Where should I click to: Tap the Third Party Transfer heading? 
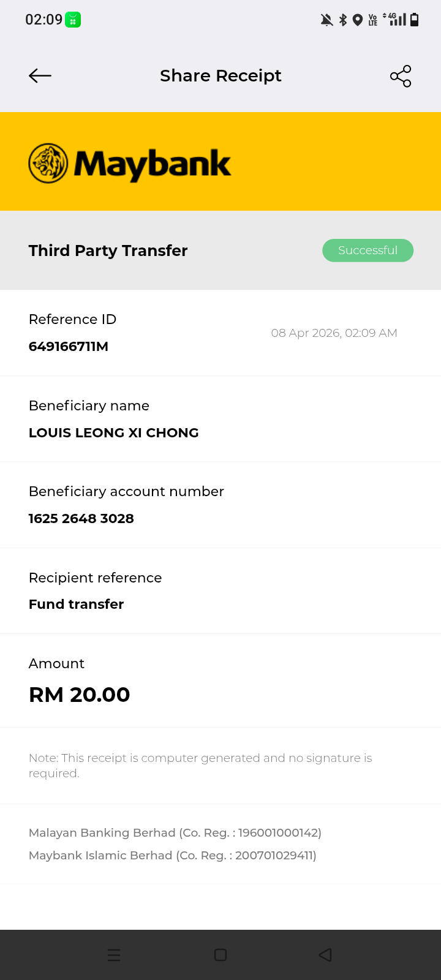108,251
